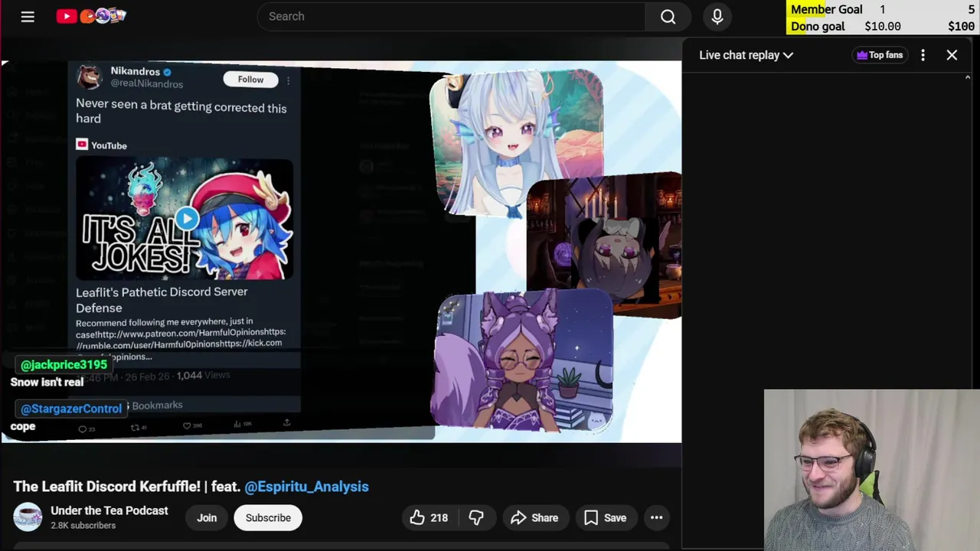The width and height of the screenshot is (980, 551).
Task: Click the Search input field
Action: (x=452, y=16)
